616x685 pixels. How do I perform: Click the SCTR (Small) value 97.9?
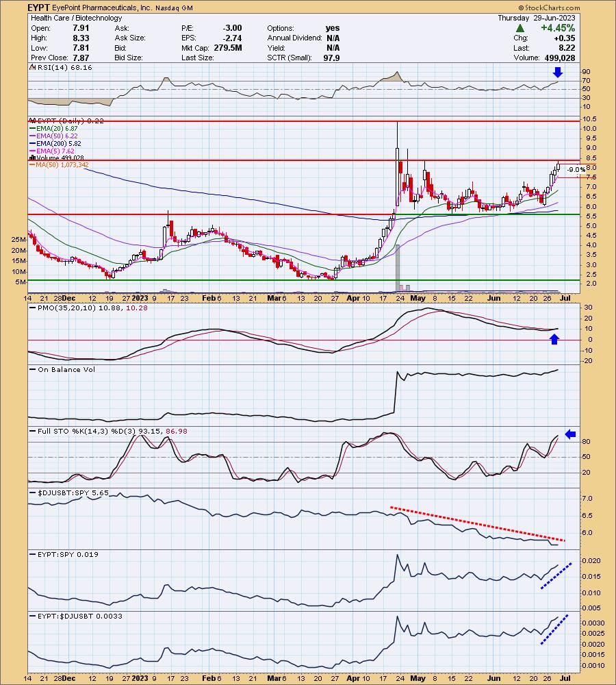pyautogui.click(x=331, y=58)
